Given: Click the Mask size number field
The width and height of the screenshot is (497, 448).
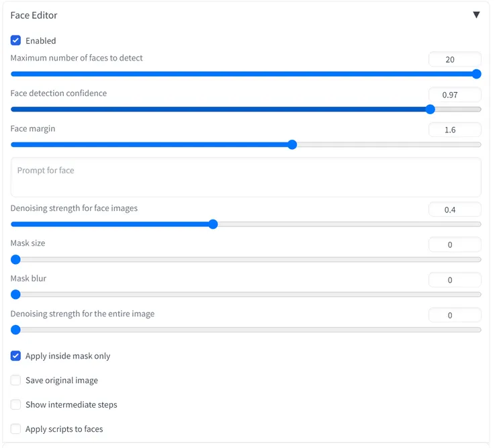Looking at the screenshot, I should (x=455, y=244).
